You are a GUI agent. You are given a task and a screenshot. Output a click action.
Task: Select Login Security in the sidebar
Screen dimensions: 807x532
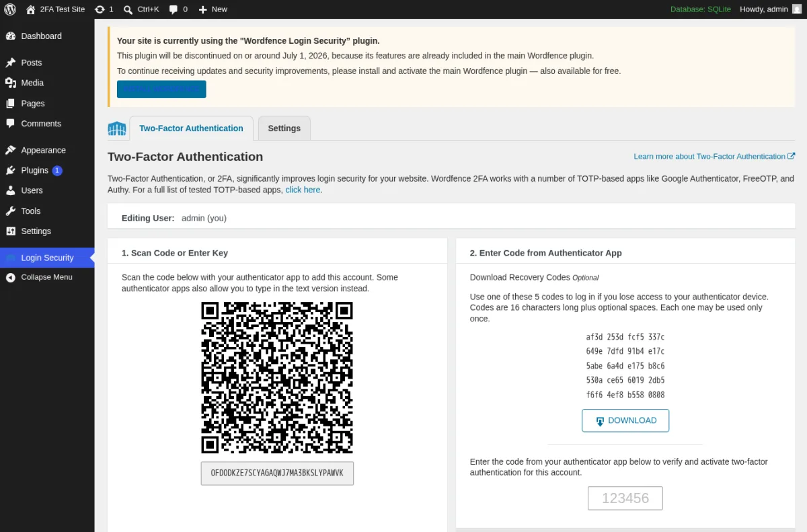coord(47,258)
